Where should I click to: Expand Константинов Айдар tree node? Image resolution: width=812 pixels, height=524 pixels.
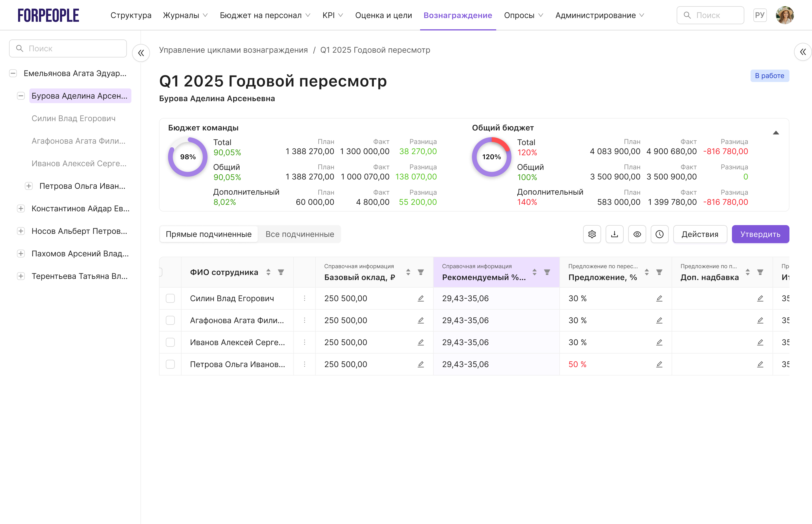point(21,208)
